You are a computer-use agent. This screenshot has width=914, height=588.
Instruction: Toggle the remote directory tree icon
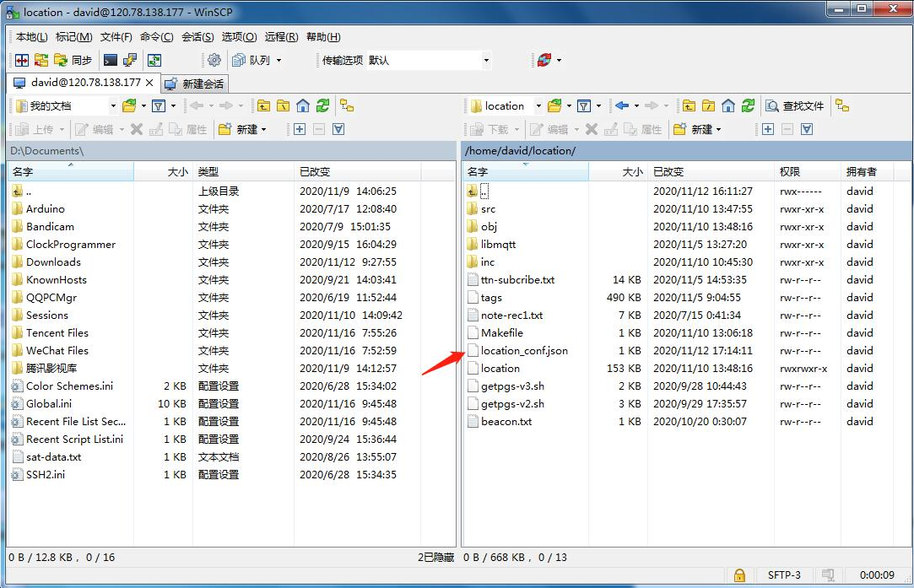point(842,106)
